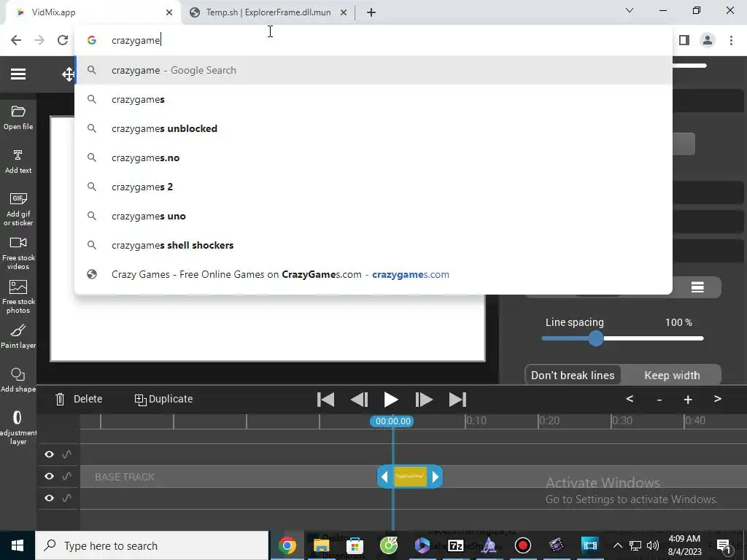Reload the page in Chrome
This screenshot has width=747, height=560.
(x=63, y=40)
